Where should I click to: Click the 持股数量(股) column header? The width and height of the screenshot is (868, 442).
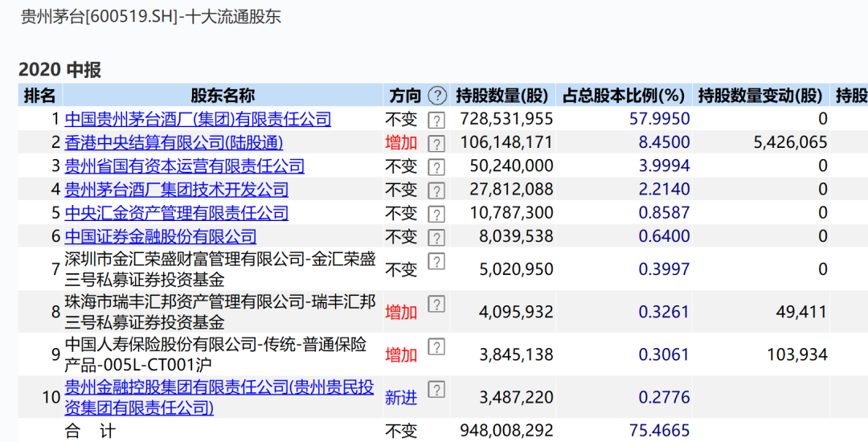(x=502, y=95)
